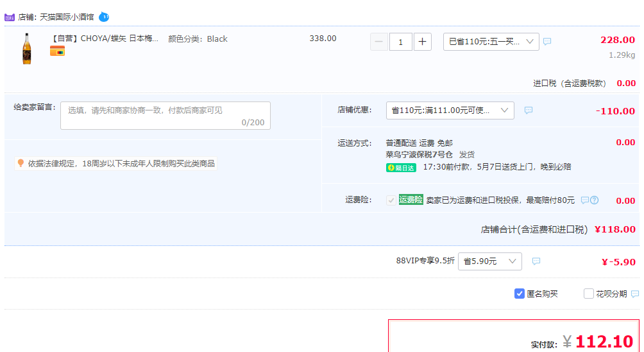This screenshot has width=644, height=352.
Task: Click the final payment amount 112.10
Action: 604,342
